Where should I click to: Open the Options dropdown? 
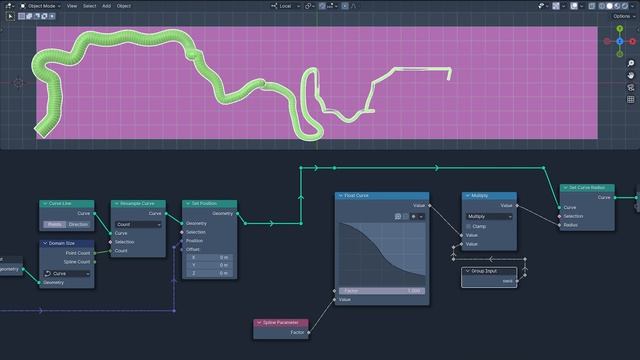pos(624,16)
